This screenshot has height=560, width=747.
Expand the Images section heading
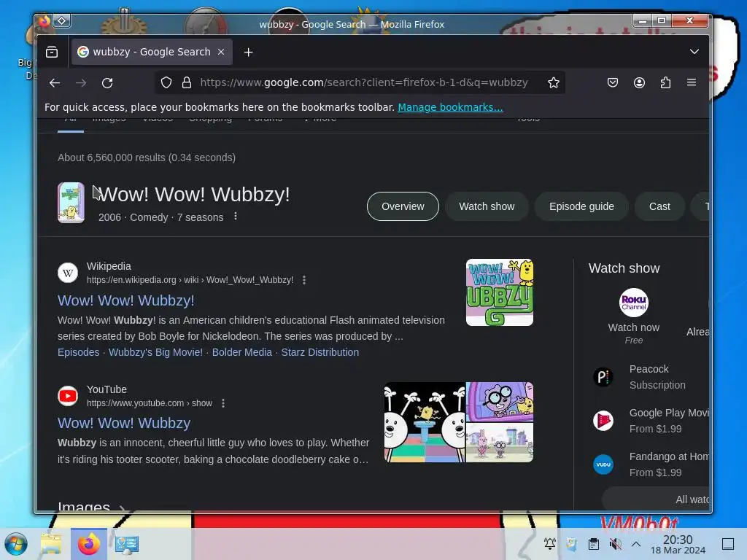91,506
